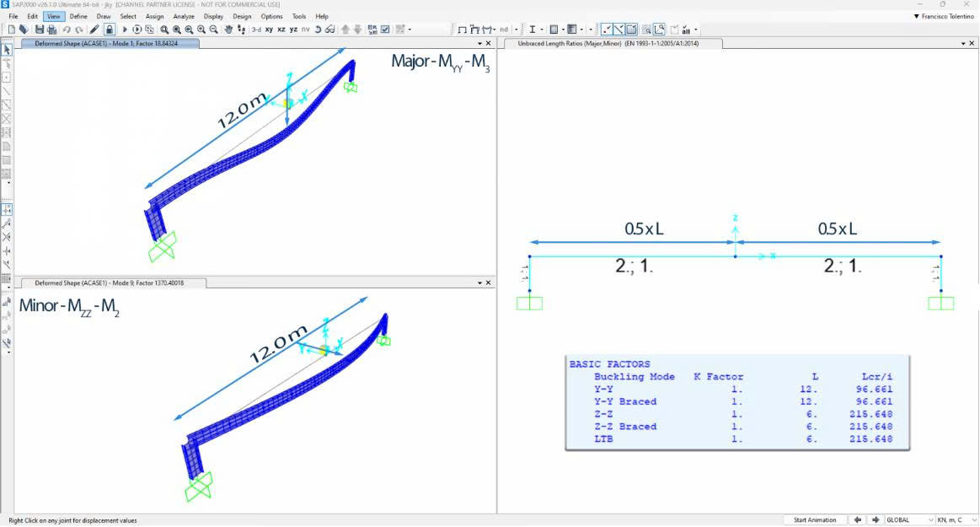The image size is (980, 527).
Task: Expand the Francisco Tolentino user dropdown
Action: pyautogui.click(x=943, y=16)
